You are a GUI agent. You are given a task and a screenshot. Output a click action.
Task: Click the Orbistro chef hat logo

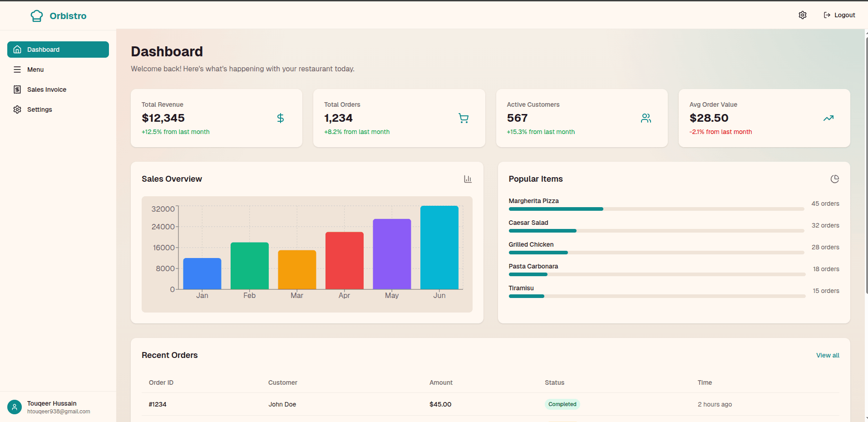(x=37, y=16)
